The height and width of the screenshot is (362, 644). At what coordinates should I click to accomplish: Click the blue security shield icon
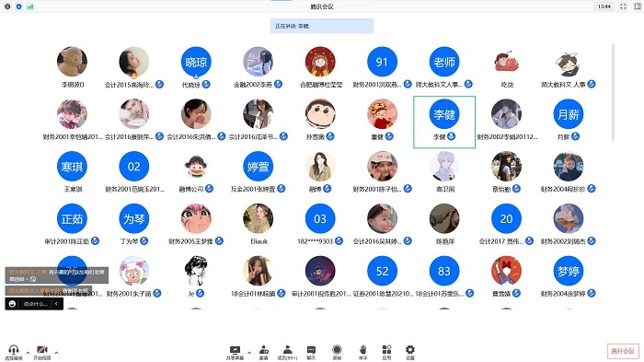pyautogui.click(x=19, y=6)
